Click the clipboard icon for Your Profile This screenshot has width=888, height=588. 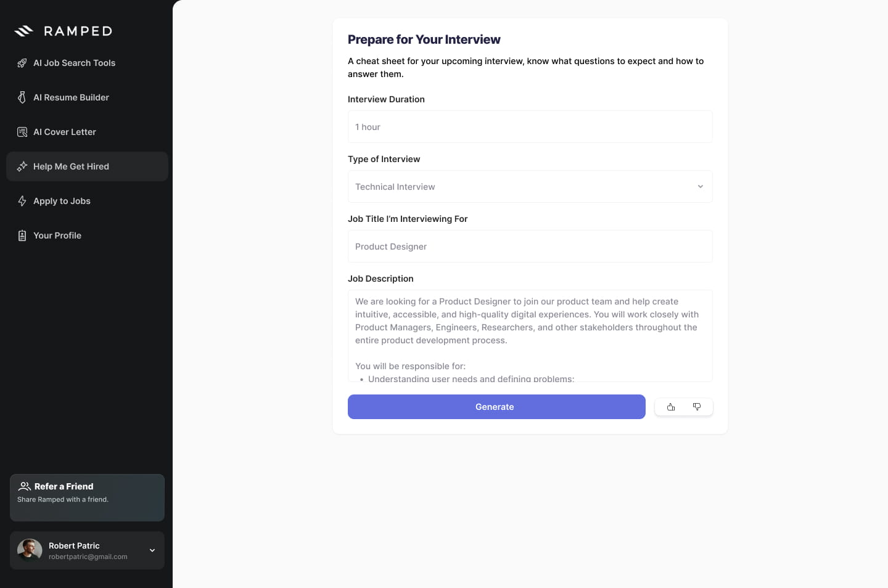pyautogui.click(x=22, y=235)
